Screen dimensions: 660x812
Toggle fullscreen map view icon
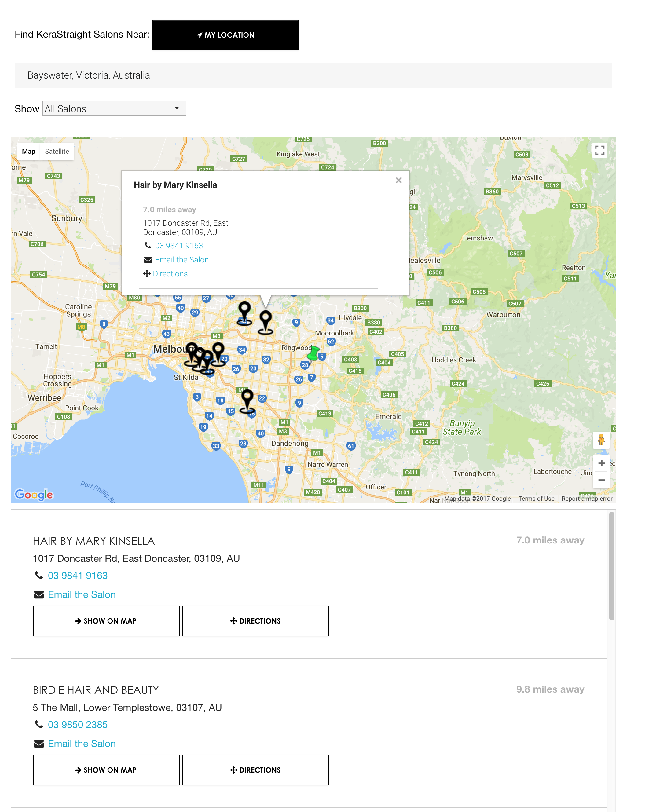pyautogui.click(x=599, y=151)
